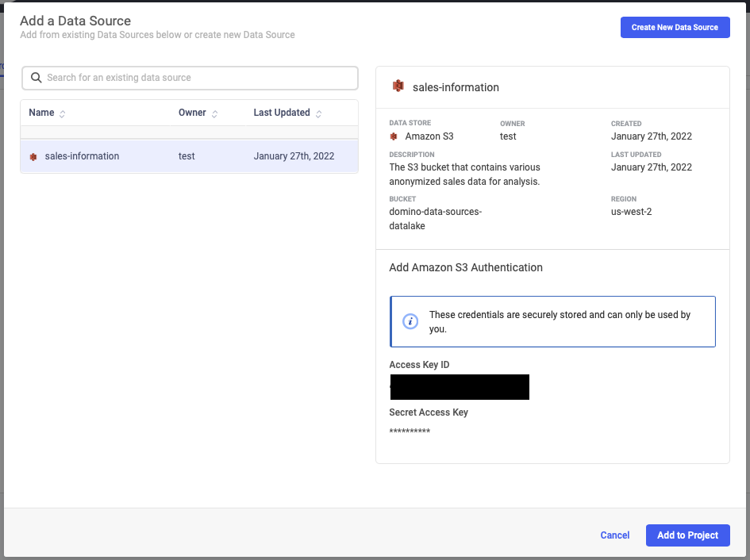750x560 pixels.
Task: Click the Create New Data Source button
Action: tap(675, 27)
